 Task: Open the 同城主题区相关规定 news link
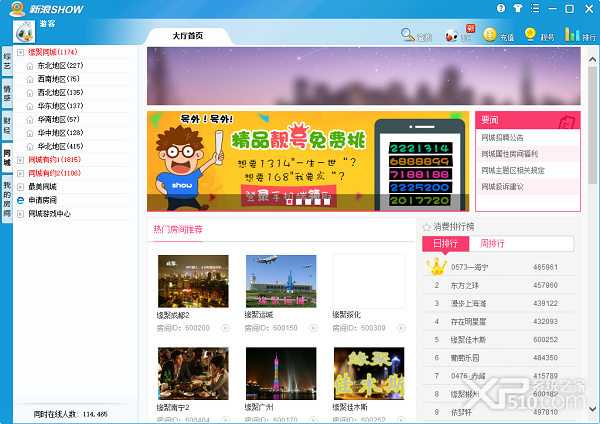513,170
